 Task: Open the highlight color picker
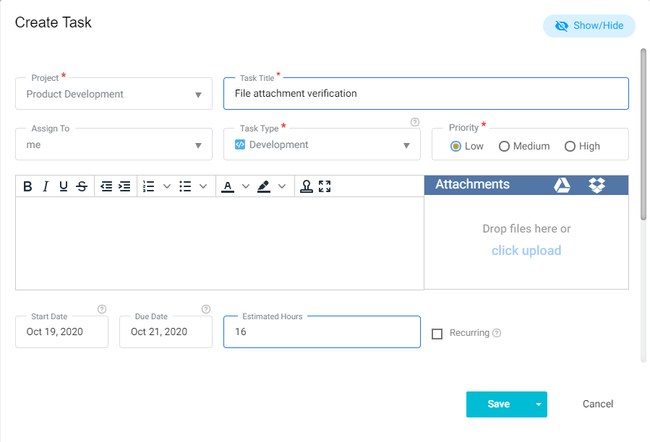pyautogui.click(x=264, y=186)
